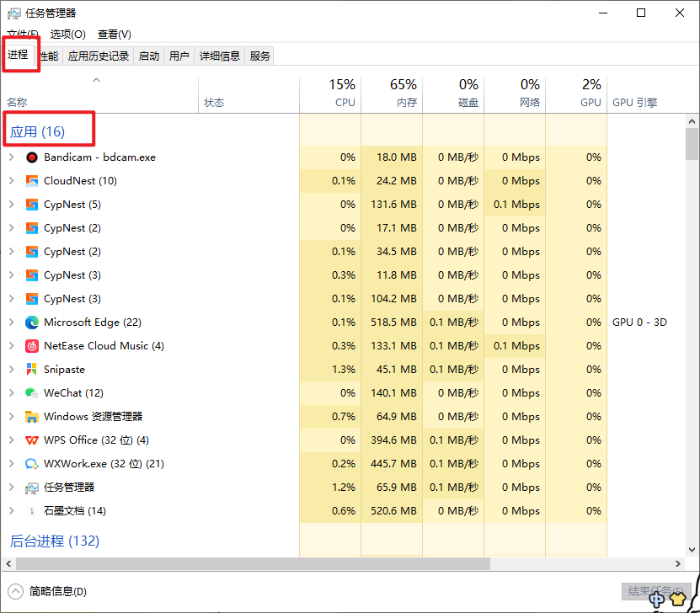Sort processes by 内存 column

coord(392,94)
